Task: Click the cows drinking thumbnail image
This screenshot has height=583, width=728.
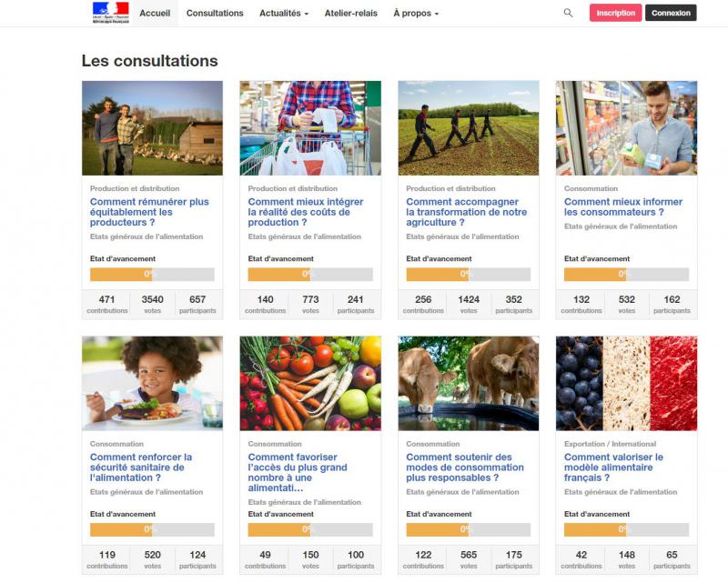Action: (468, 383)
